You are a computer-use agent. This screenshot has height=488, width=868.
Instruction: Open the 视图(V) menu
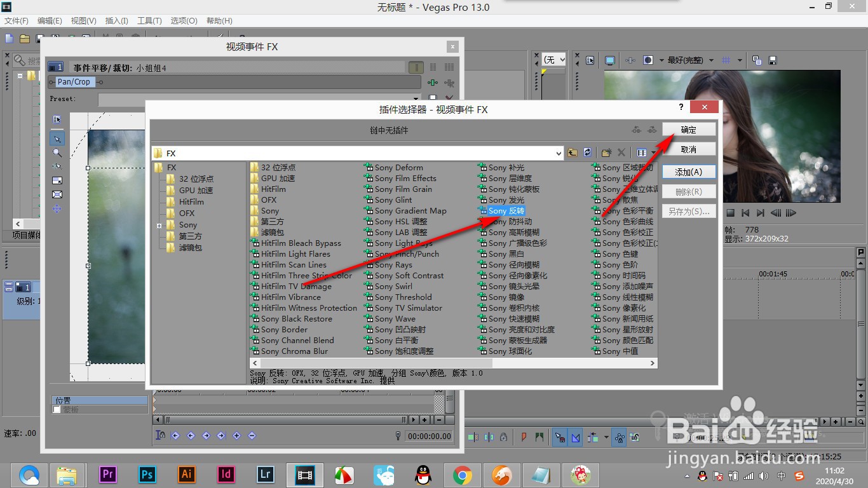point(84,21)
